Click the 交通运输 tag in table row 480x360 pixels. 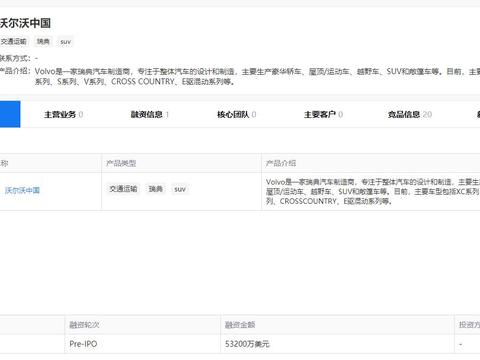coord(123,189)
